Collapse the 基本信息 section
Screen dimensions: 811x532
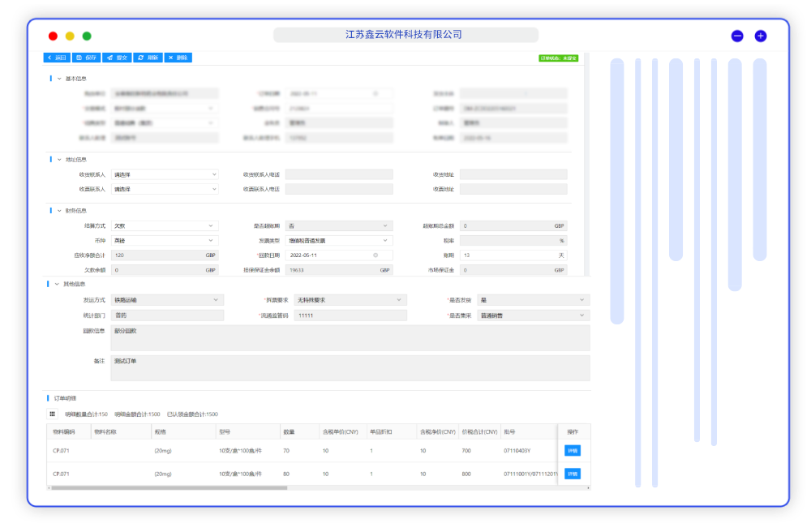point(59,79)
